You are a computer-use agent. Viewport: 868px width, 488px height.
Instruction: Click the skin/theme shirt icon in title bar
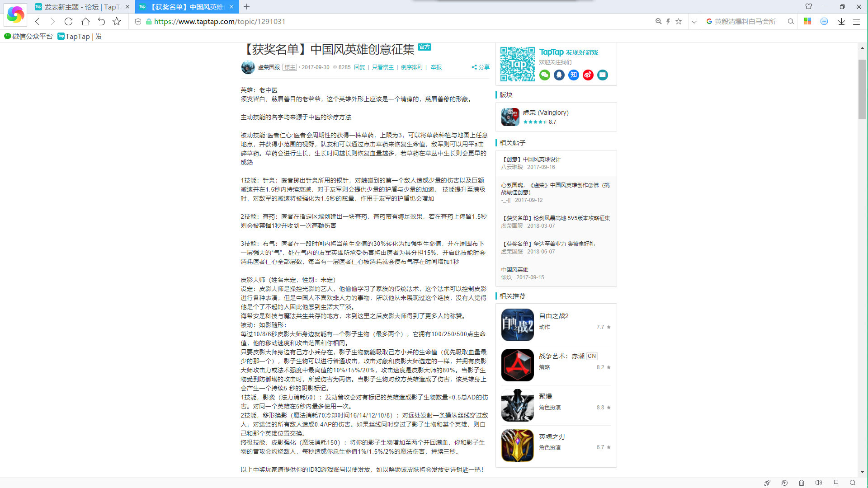coord(809,6)
